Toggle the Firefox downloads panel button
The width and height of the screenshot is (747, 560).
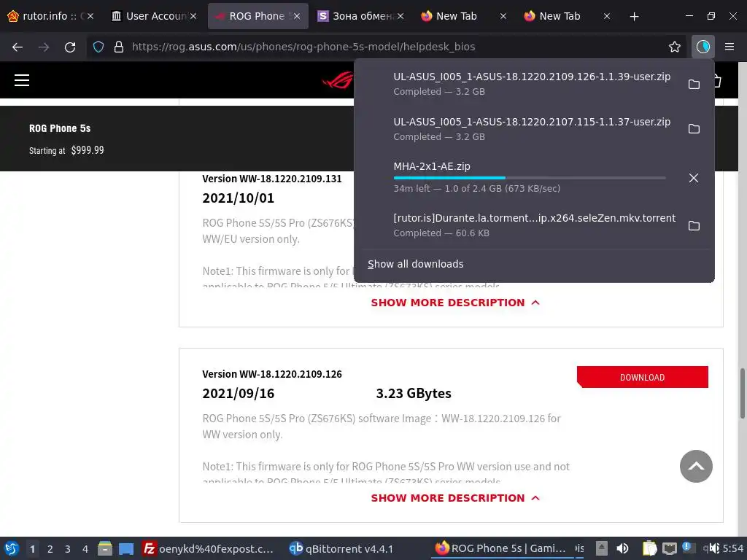[703, 47]
